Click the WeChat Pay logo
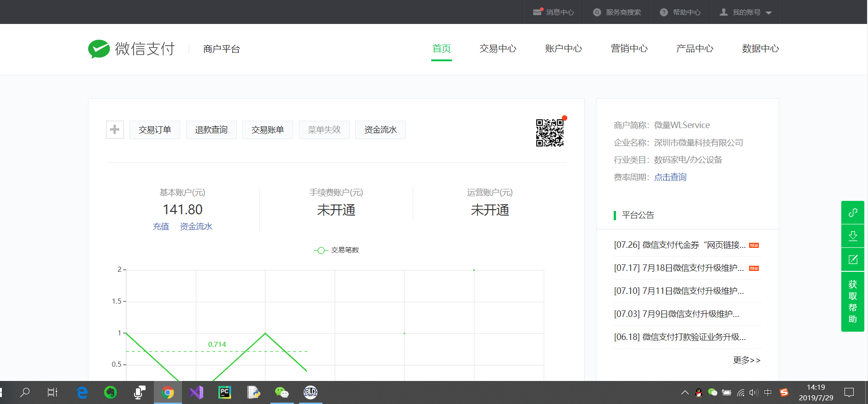868x404 pixels. (132, 49)
